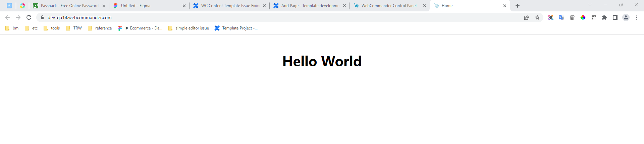644x144 pixels.
Task: Share this page from address bar
Action: [x=527, y=17]
